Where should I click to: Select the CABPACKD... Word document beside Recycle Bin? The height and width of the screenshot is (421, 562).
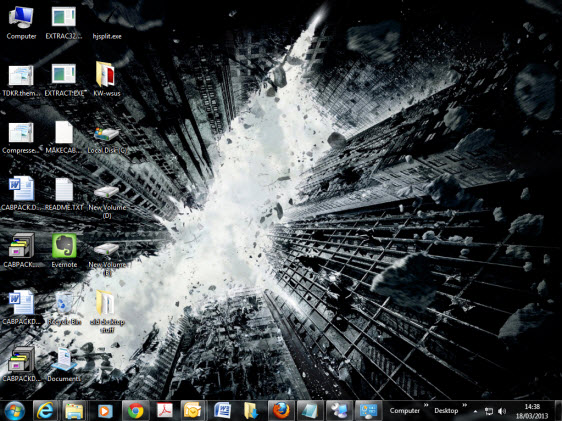(x=22, y=303)
